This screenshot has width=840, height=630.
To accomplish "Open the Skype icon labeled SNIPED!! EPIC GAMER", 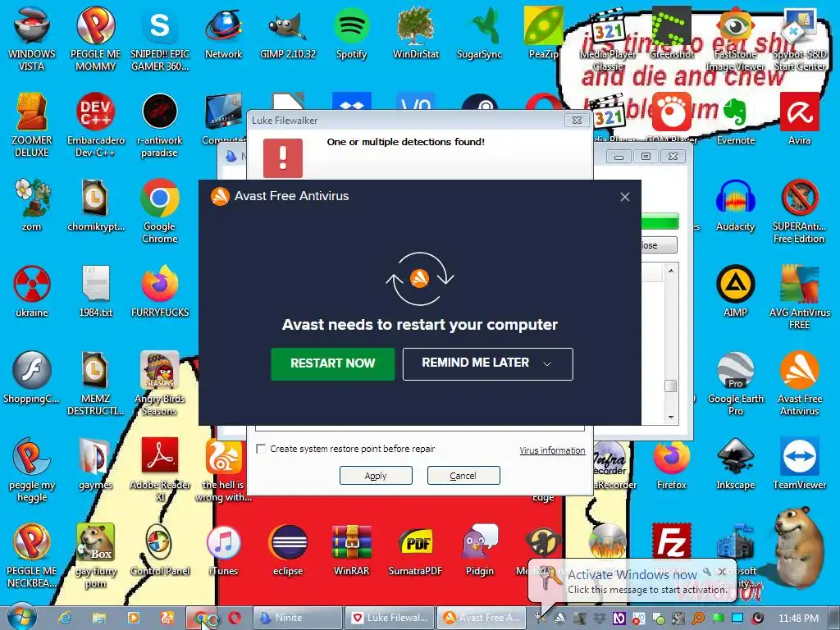I will 160,38.
